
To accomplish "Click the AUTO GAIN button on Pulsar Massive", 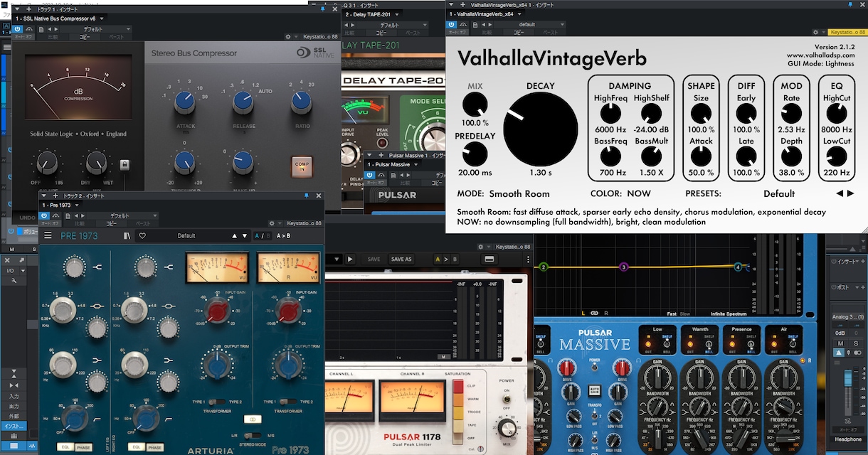I will [594, 390].
